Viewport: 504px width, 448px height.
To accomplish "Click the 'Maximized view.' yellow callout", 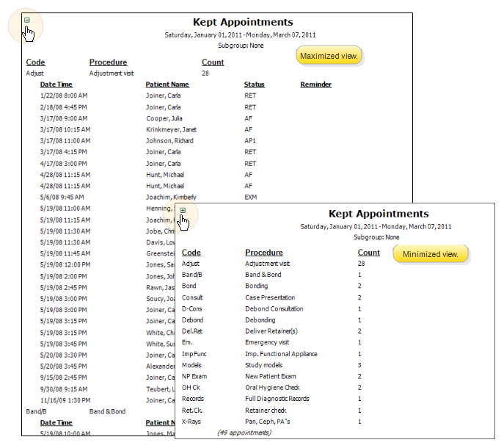I will [329, 56].
